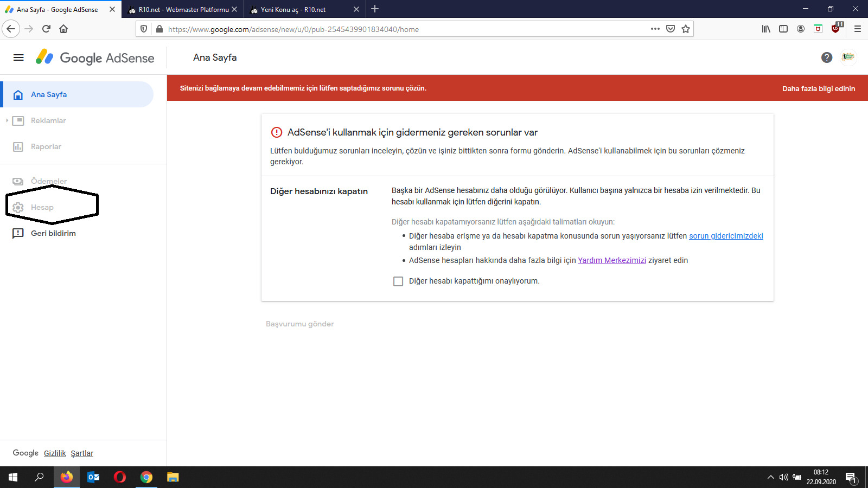Click the Google AdSense logo

pos(95,57)
